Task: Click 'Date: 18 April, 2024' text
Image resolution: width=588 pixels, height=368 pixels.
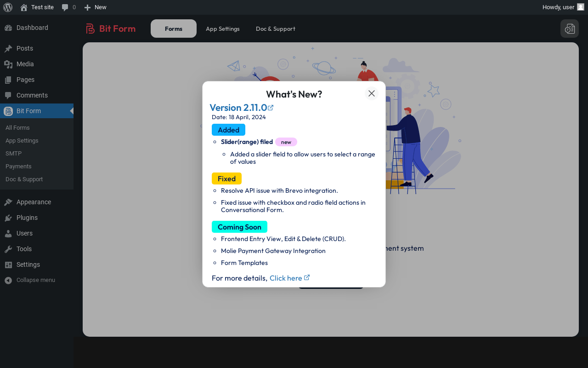Action: coord(239,117)
